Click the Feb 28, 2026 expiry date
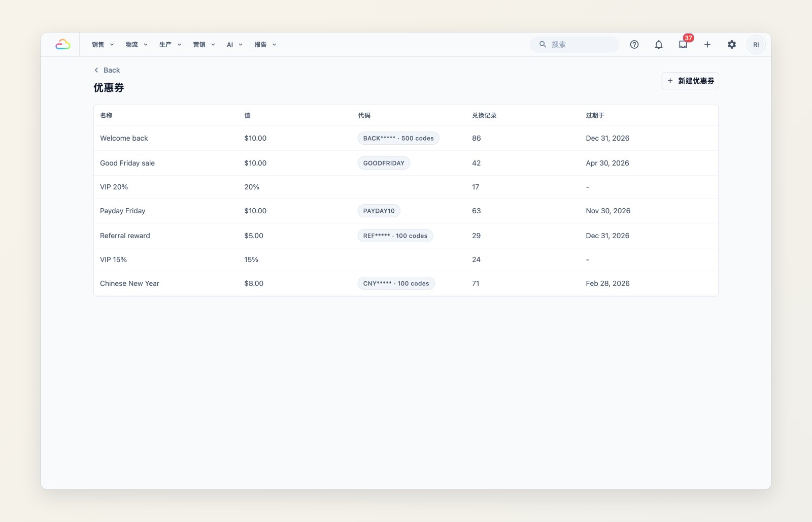This screenshot has width=812, height=522. [607, 283]
